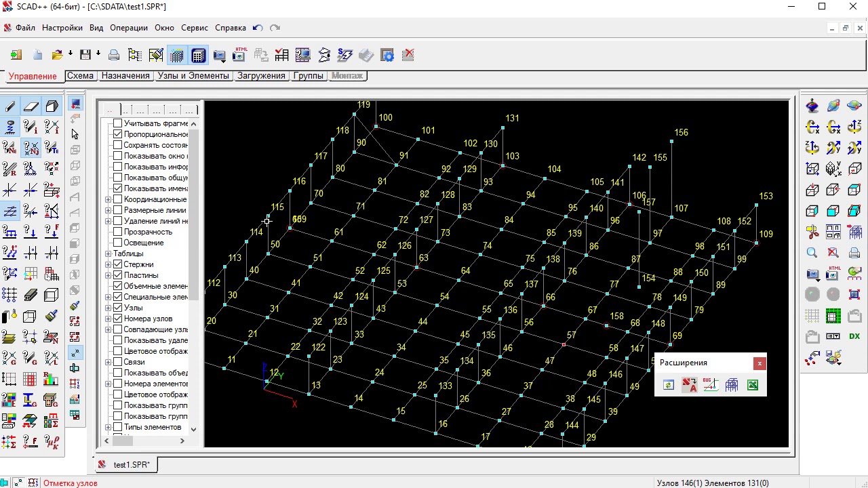Open a project with the folder icon

pos(57,55)
